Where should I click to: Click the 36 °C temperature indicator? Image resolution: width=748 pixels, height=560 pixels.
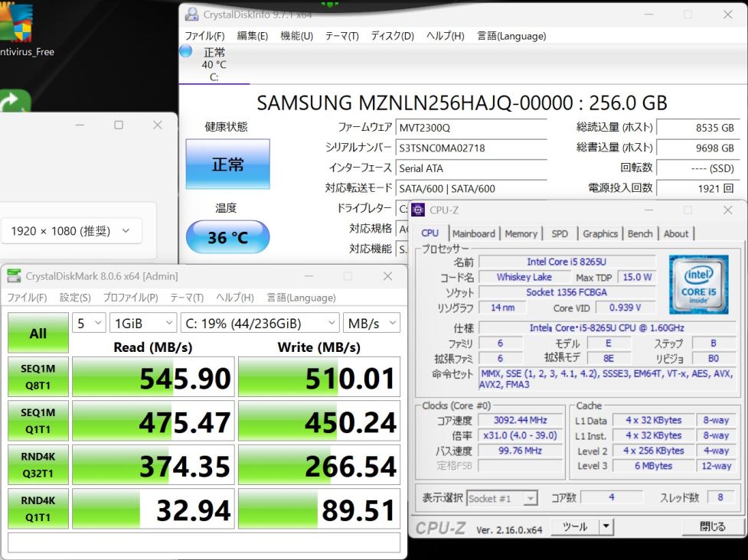(227, 238)
